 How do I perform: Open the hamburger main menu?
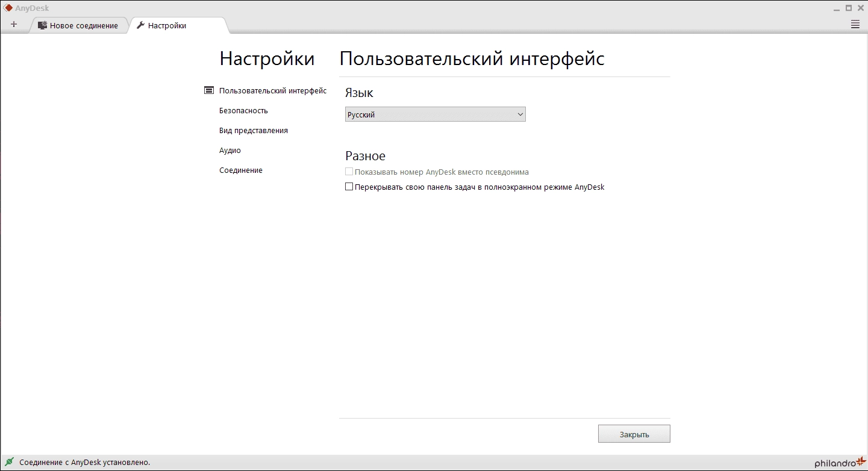(855, 25)
